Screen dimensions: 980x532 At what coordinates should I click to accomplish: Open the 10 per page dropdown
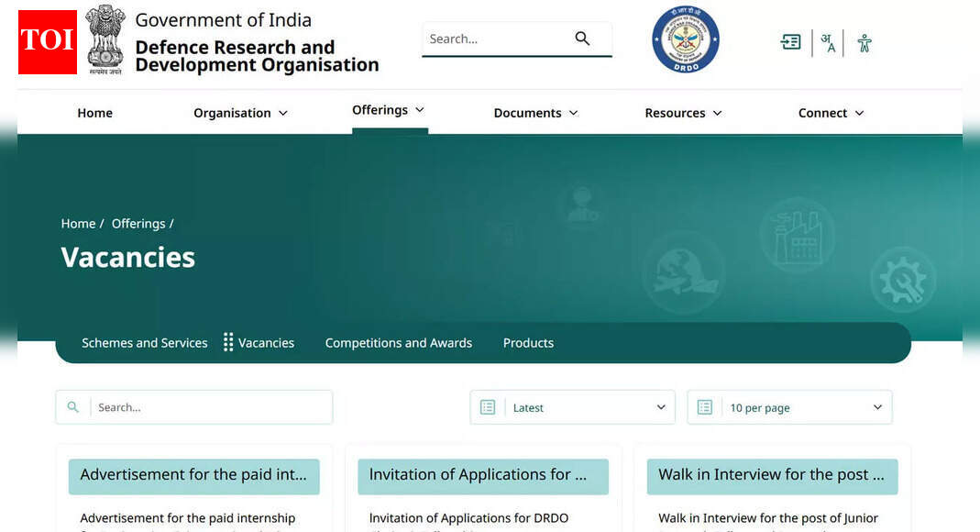[789, 407]
